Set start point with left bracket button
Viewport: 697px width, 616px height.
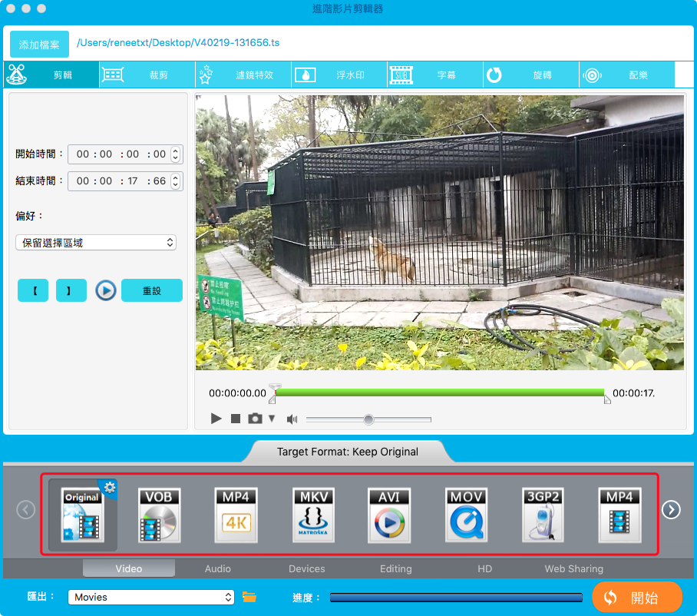click(x=33, y=290)
